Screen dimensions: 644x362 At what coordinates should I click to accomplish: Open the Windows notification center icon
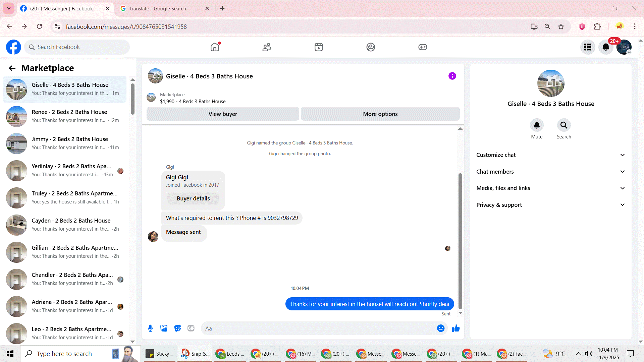[x=630, y=354]
